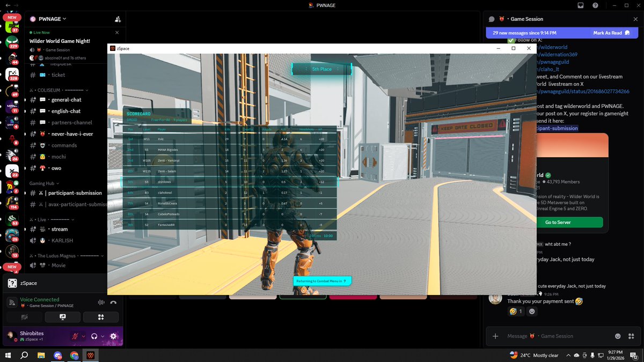Screen dimensions: 644x362
Task: Expand PWNAGE server menu dropdown
Action: (64, 19)
